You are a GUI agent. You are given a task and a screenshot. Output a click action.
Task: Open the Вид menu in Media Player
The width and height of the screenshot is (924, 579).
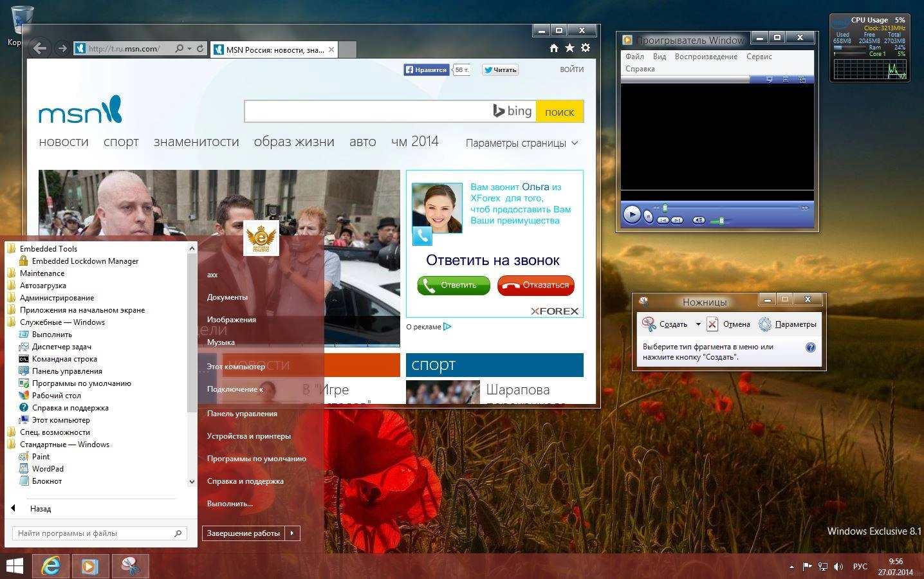[660, 57]
